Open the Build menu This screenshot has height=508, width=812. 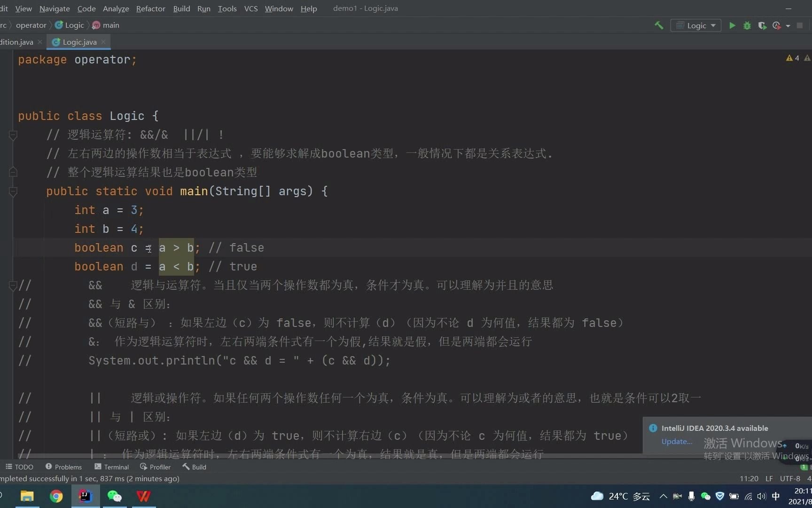pyautogui.click(x=181, y=8)
